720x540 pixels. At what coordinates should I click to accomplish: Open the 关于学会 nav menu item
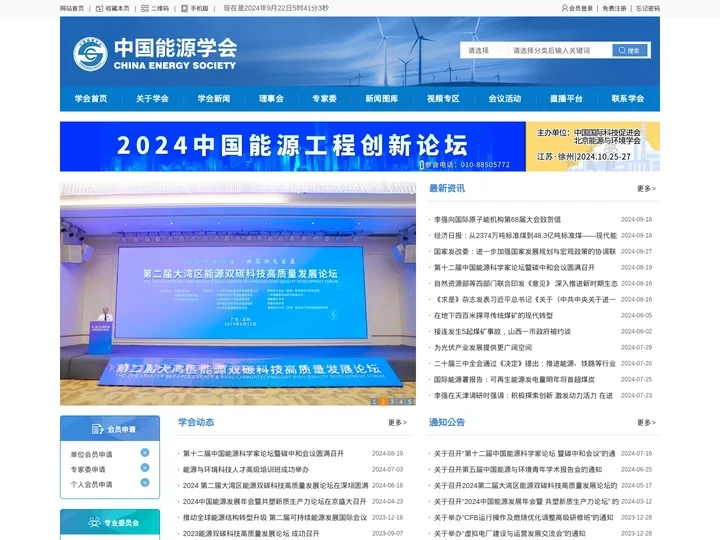(152, 99)
